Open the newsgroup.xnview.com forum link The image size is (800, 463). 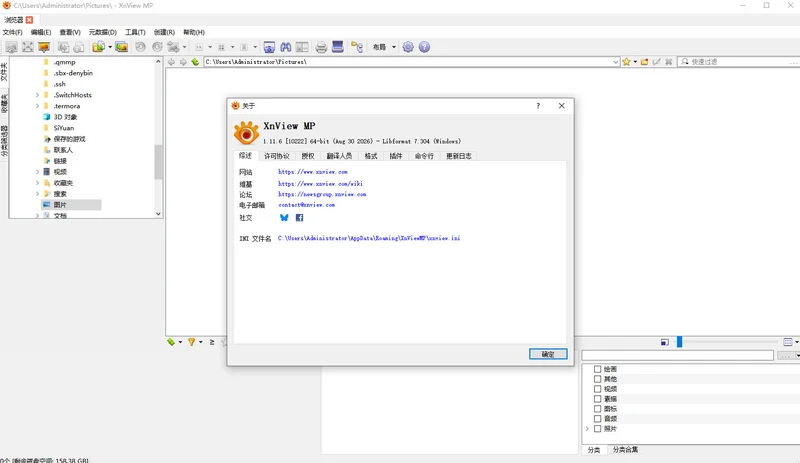pyautogui.click(x=322, y=194)
